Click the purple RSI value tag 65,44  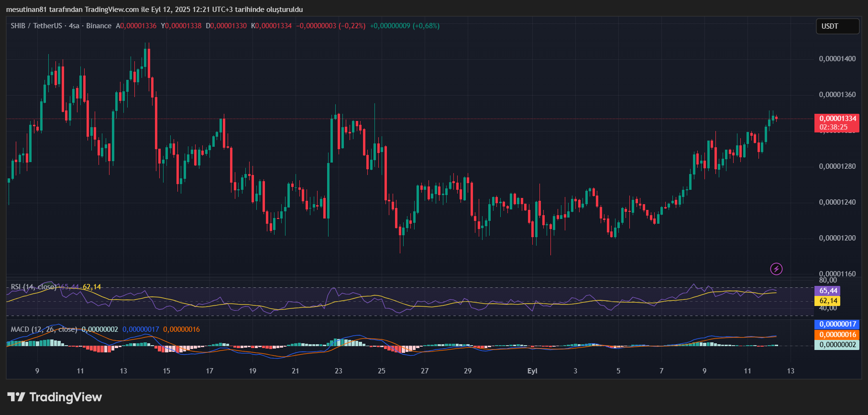tap(828, 291)
